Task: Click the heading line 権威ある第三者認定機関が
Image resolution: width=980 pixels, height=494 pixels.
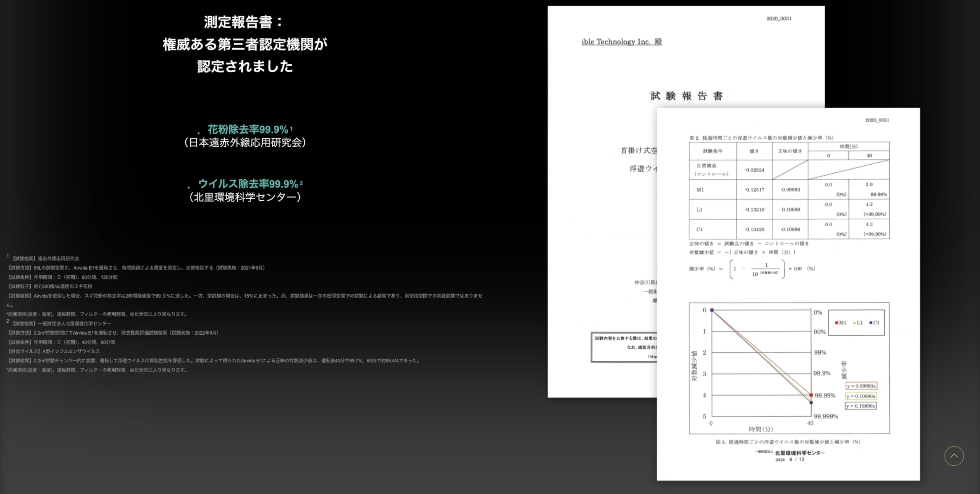Action: click(x=245, y=44)
